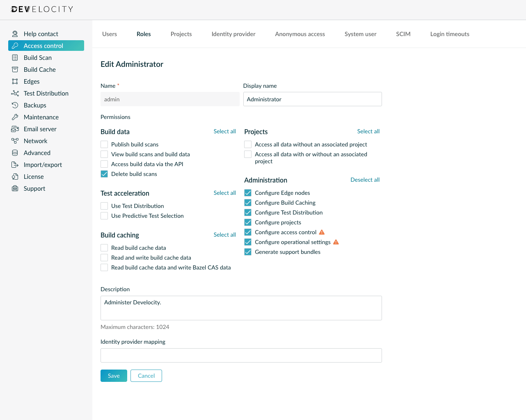Viewport: 526px width, 420px height.
Task: Click the Display name input field
Action: tap(313, 99)
